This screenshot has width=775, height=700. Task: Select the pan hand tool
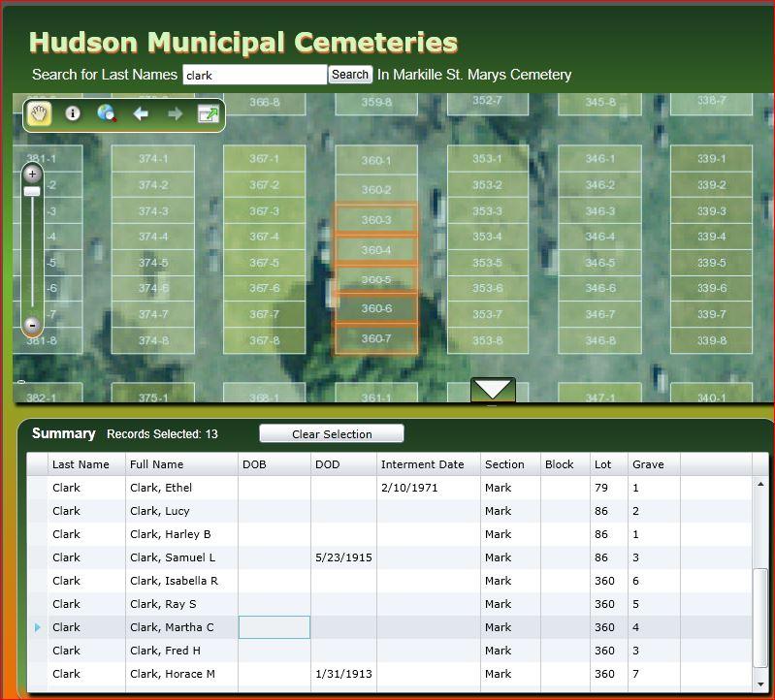click(x=39, y=113)
